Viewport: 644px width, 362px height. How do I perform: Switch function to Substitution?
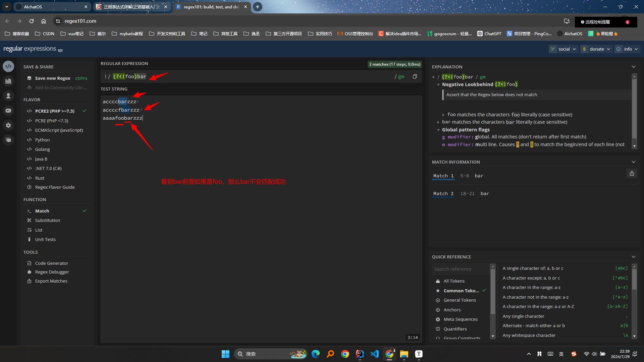tap(48, 220)
